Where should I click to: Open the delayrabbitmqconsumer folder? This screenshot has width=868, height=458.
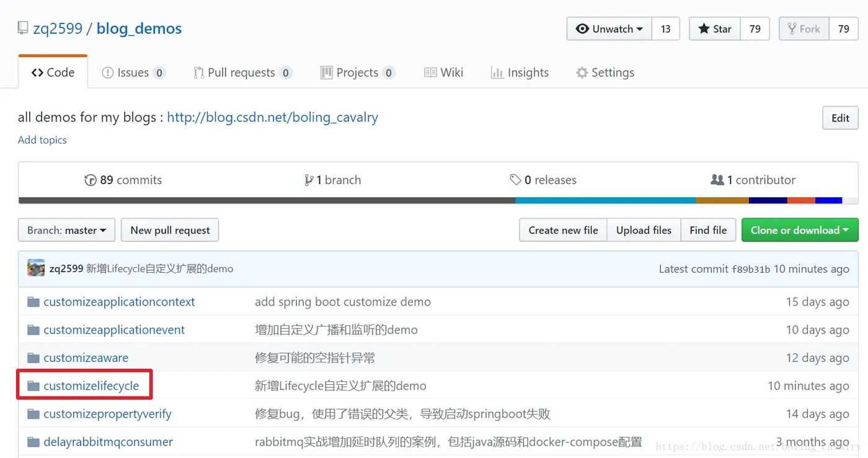[x=108, y=442]
